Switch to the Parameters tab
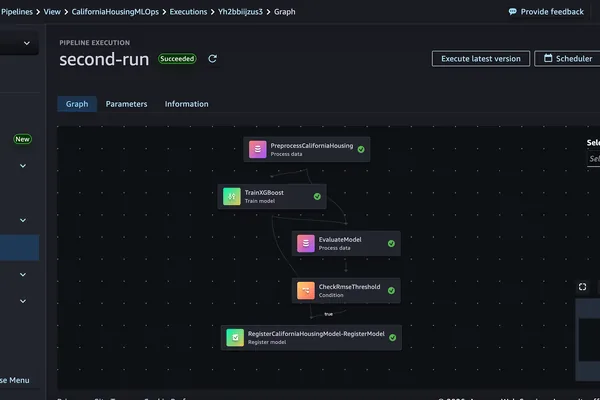The image size is (600, 400). pyautogui.click(x=126, y=104)
